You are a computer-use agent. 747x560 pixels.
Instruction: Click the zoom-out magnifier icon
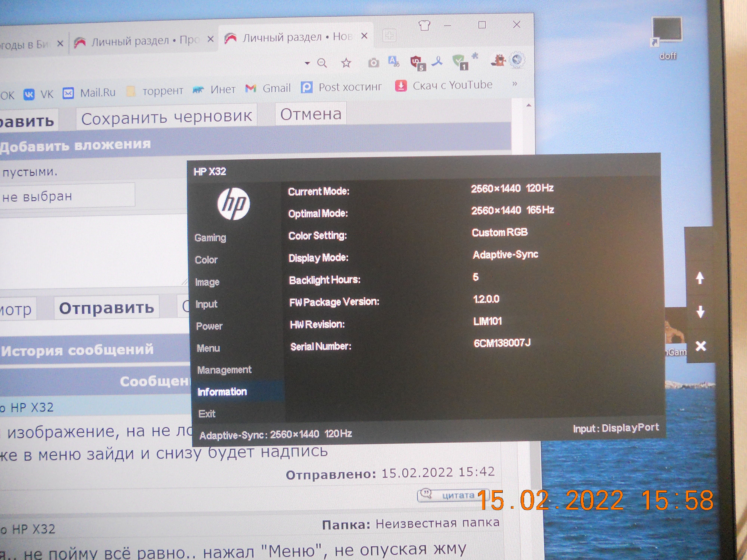point(322,63)
